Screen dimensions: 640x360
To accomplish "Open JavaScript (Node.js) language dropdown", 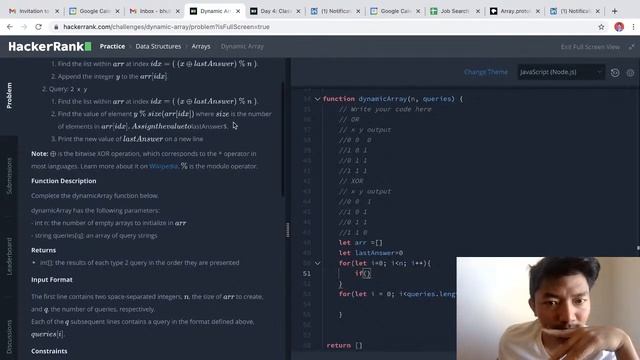I will point(560,72).
